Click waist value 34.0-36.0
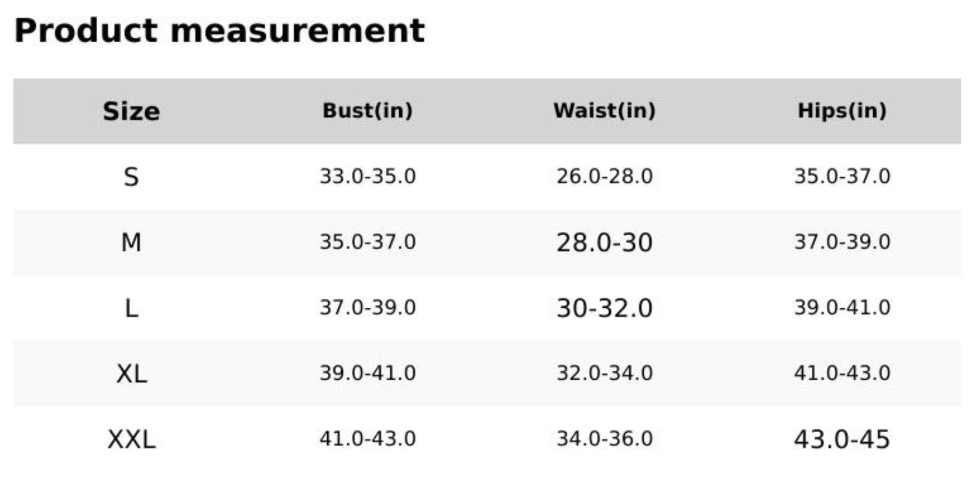 point(604,438)
